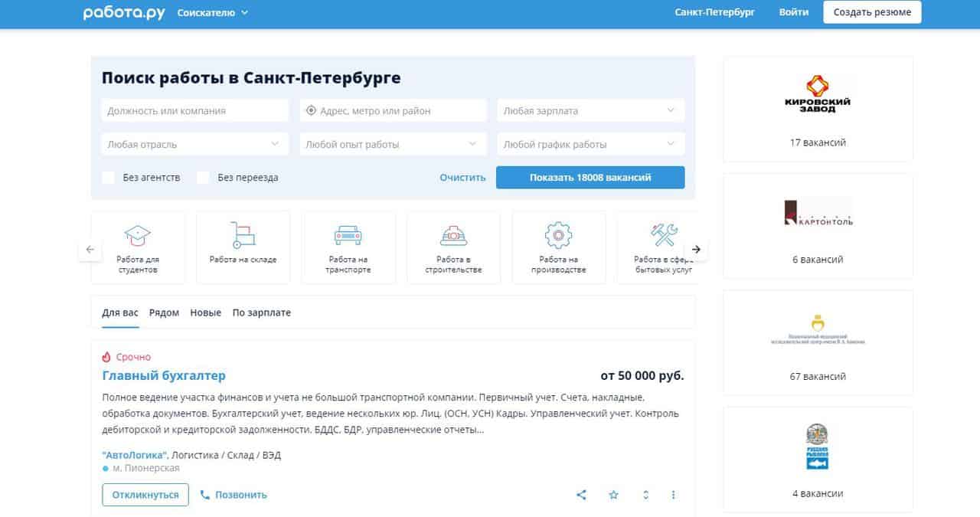Switch to the Рядом tab
This screenshot has height=517, width=980.
coord(164,312)
